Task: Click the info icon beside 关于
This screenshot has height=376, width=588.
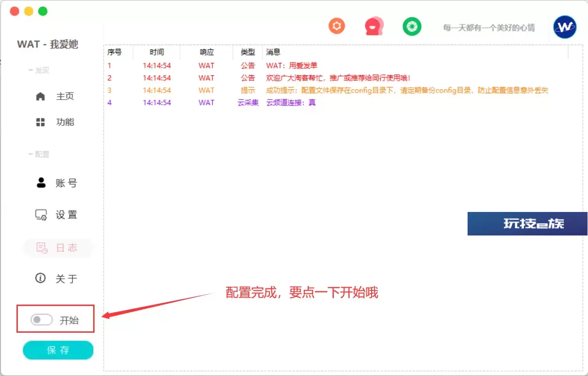Action: 40,278
